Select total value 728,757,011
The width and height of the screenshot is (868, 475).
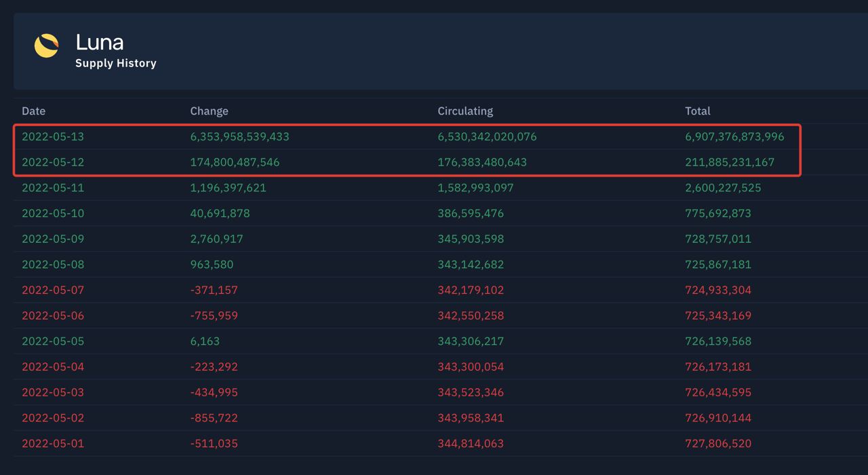[718, 239]
